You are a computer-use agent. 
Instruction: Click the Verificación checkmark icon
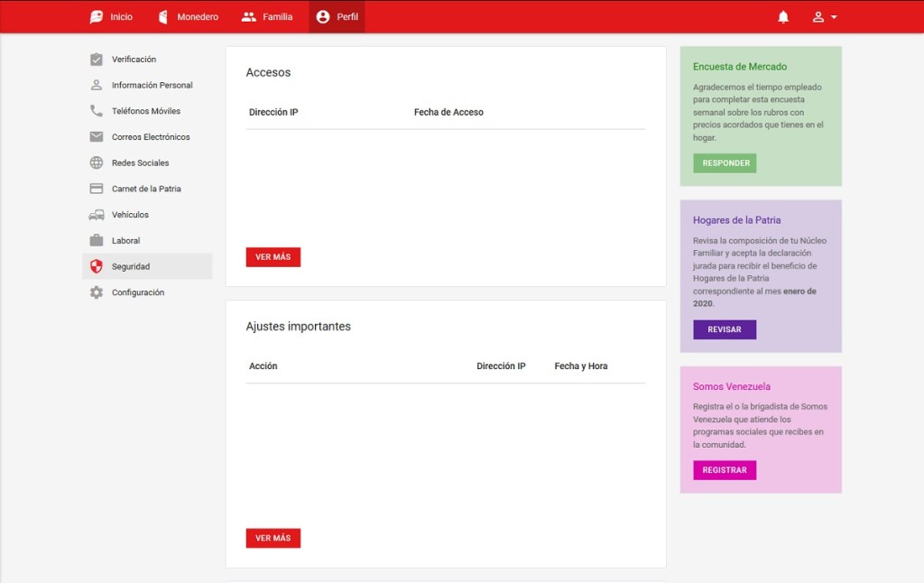97,60
